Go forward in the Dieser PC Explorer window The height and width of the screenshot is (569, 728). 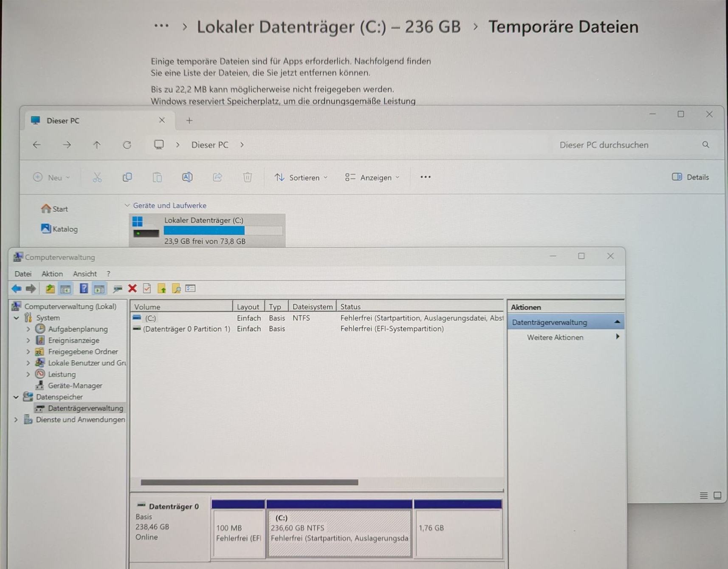[67, 145]
